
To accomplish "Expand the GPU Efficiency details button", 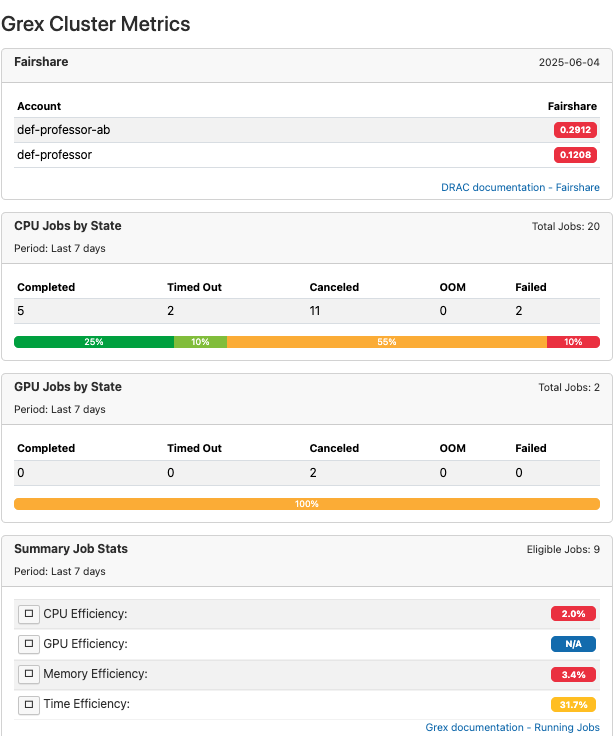I will click(29, 644).
